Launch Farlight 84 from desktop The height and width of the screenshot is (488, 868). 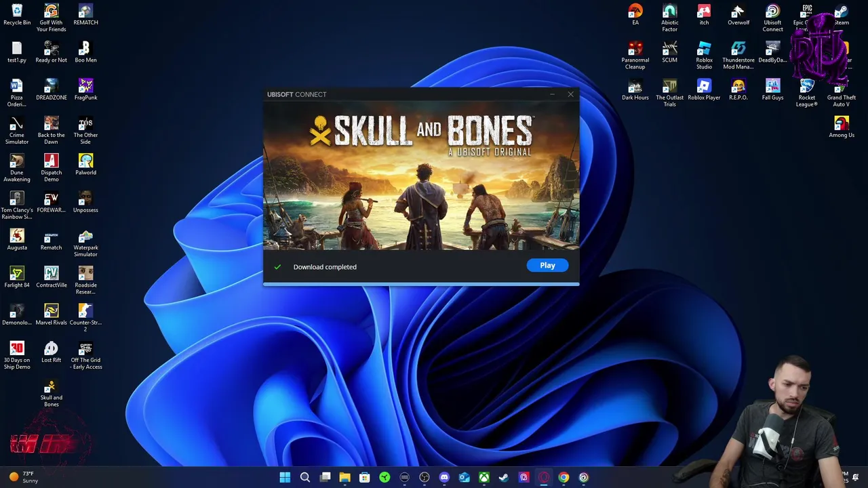click(x=17, y=277)
